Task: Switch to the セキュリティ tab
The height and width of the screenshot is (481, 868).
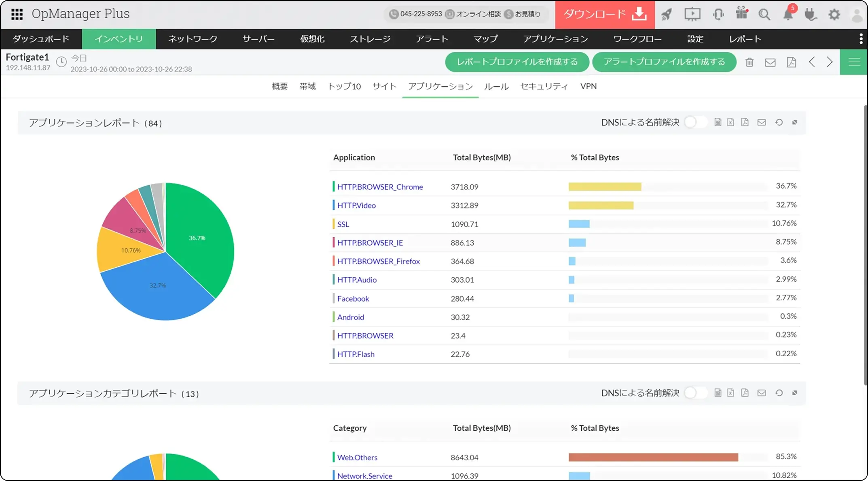Action: coord(544,86)
